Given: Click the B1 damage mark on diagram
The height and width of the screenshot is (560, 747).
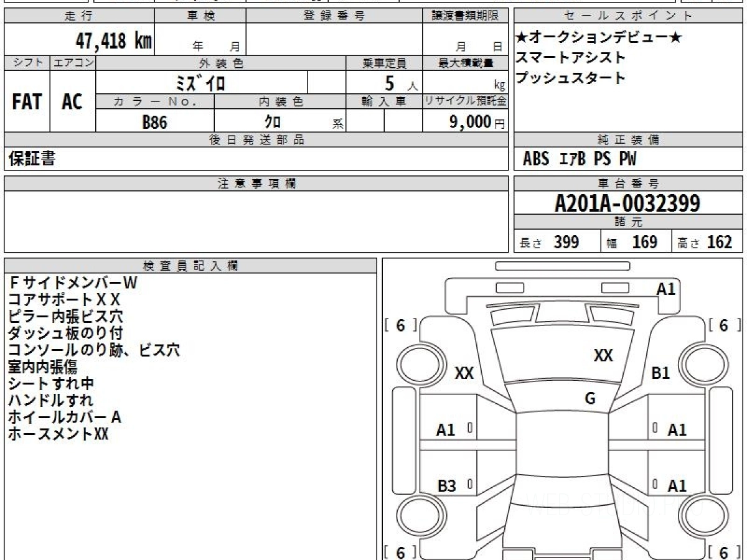Looking at the screenshot, I should [660, 373].
